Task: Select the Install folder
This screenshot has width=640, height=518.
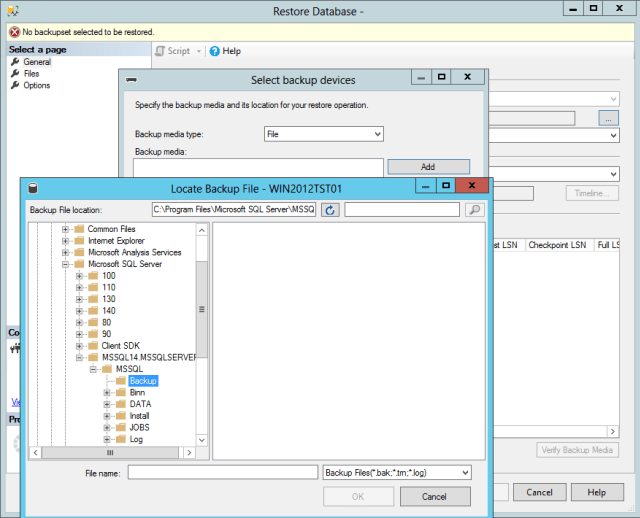Action: tap(139, 416)
